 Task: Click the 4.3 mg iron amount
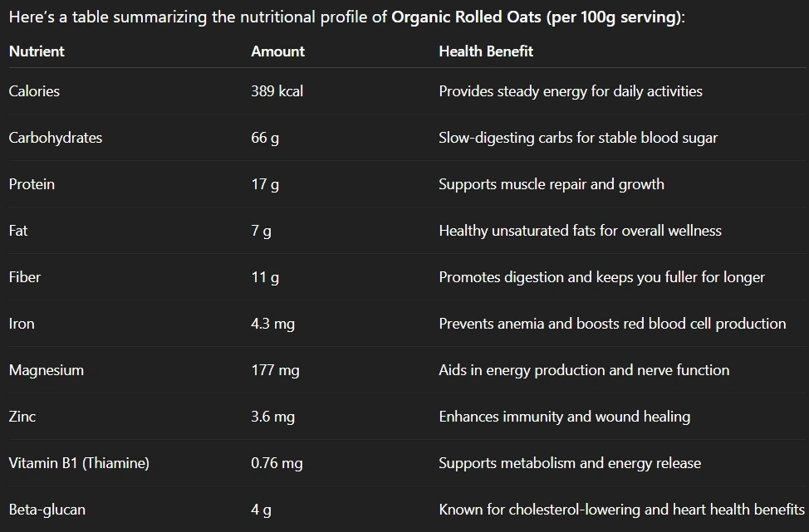pos(272,324)
